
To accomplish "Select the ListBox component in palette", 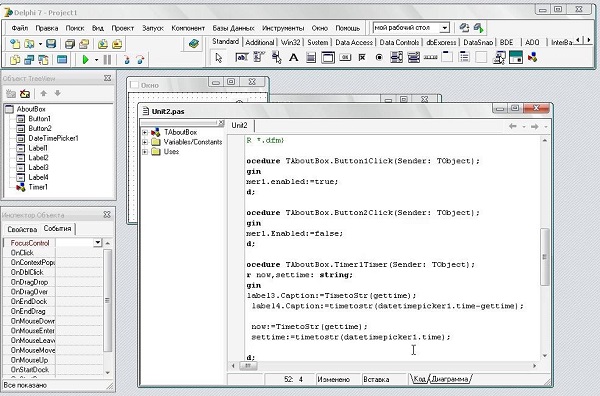I will point(396,58).
